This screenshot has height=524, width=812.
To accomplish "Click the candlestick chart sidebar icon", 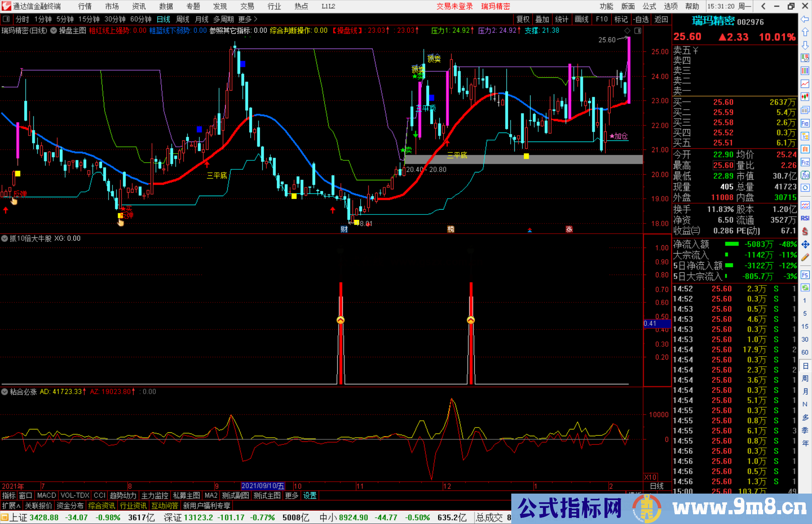I will click(x=805, y=97).
